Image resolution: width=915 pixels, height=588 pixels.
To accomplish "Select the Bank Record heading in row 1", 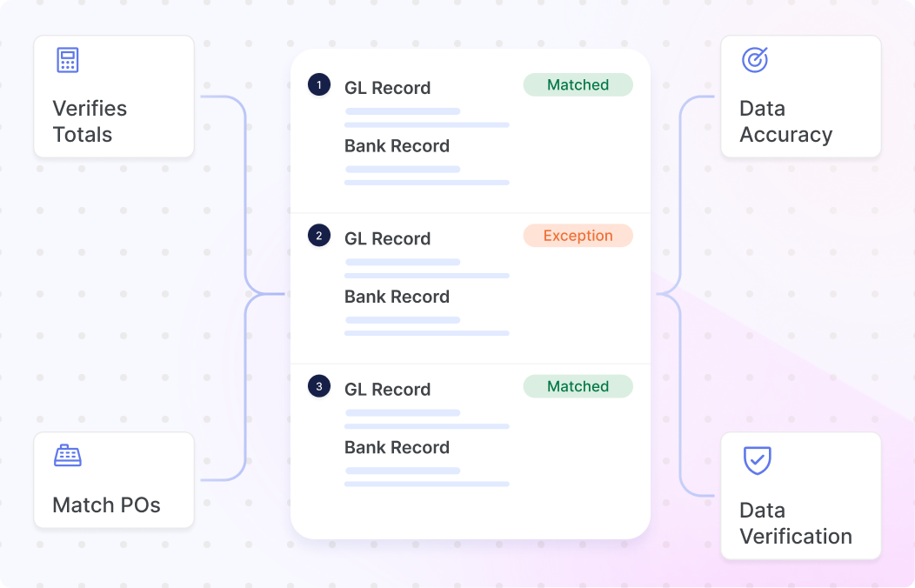I will pos(397,146).
